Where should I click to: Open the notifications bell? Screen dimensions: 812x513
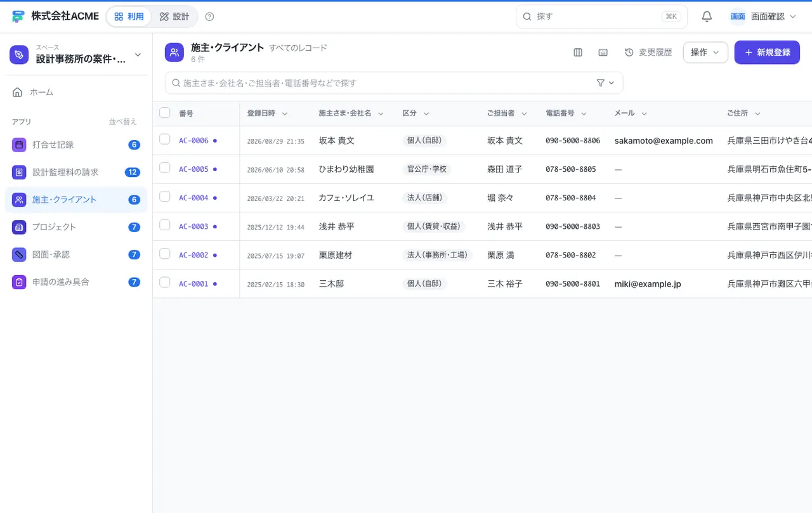point(707,16)
